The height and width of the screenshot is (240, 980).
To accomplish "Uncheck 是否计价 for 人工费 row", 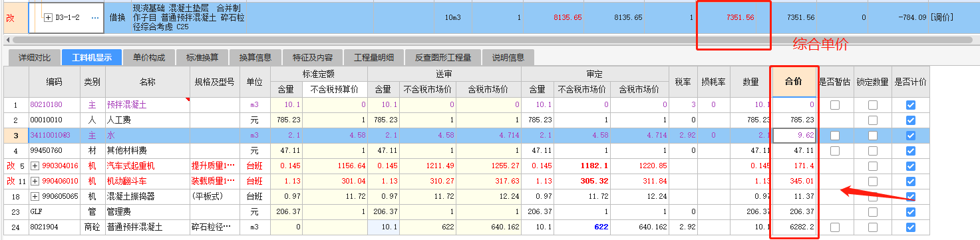I will pyautogui.click(x=911, y=120).
